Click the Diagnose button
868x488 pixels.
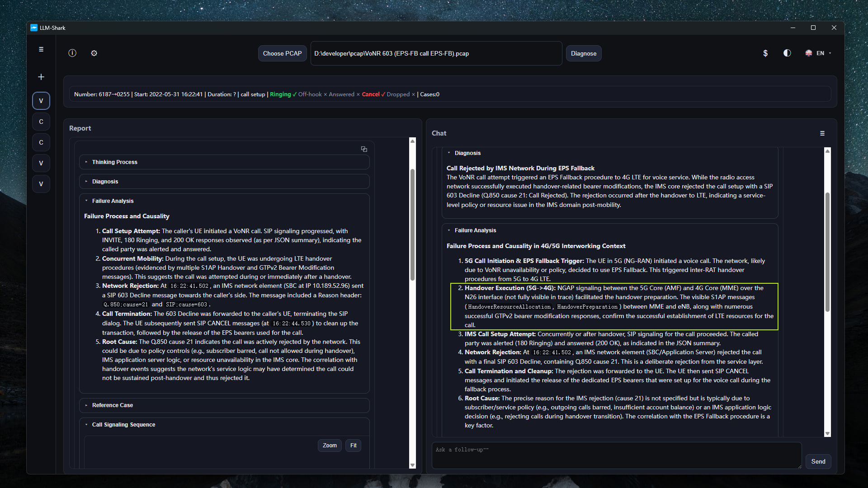584,53
